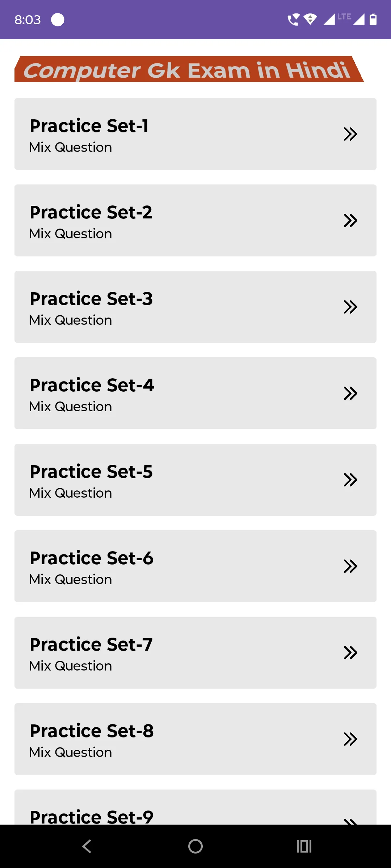Tap the Android back navigation button

[87, 846]
